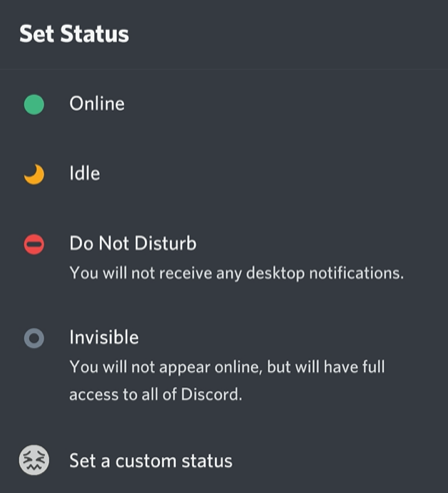Viewport: 448px width, 493px height.
Task: Click the word 'Status' in the header
Action: [95, 34]
